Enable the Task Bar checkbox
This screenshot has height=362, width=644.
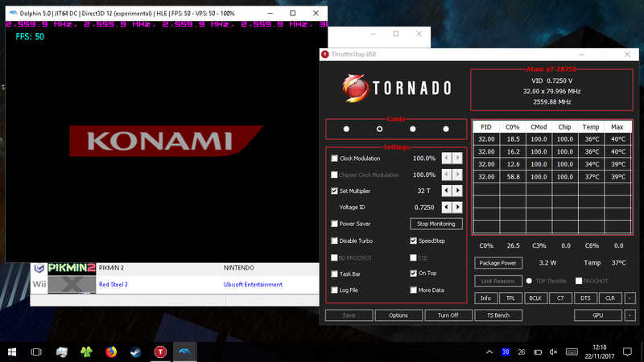(x=334, y=274)
